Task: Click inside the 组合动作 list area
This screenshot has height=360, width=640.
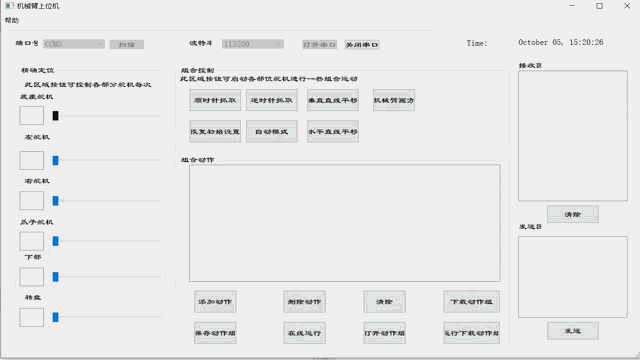Action: [344, 223]
